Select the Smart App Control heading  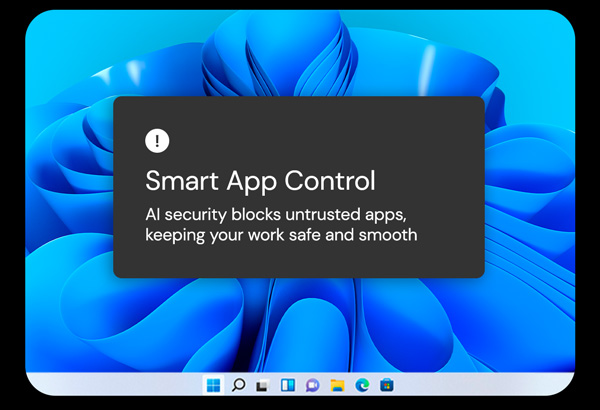[260, 181]
